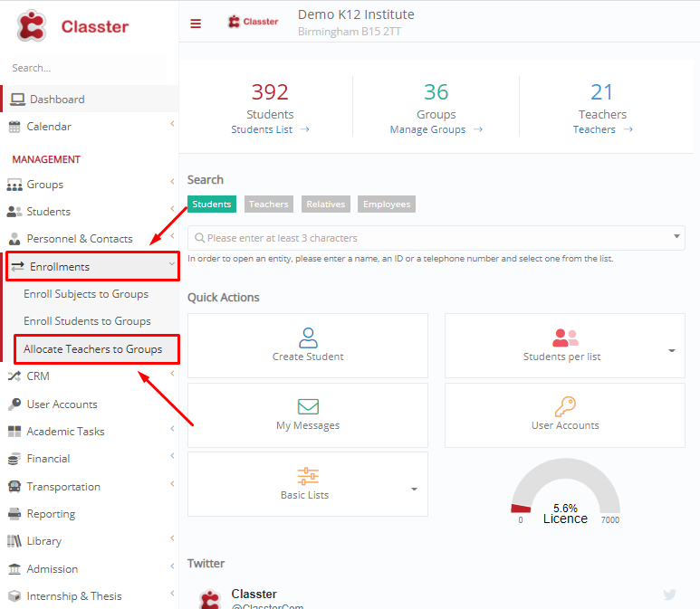This screenshot has width=700, height=609.
Task: Click the My Messages envelope icon
Action: pos(308,406)
